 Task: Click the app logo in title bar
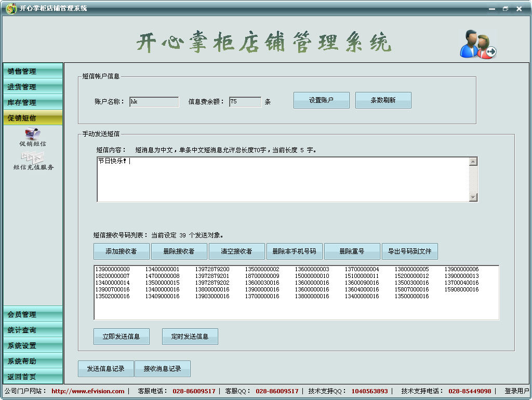[11, 8]
